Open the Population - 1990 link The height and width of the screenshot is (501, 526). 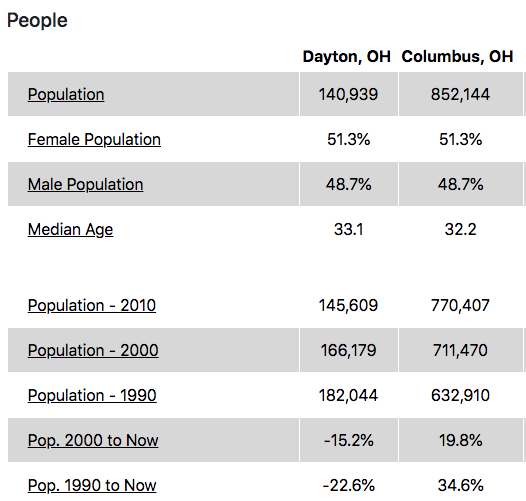tap(92, 395)
